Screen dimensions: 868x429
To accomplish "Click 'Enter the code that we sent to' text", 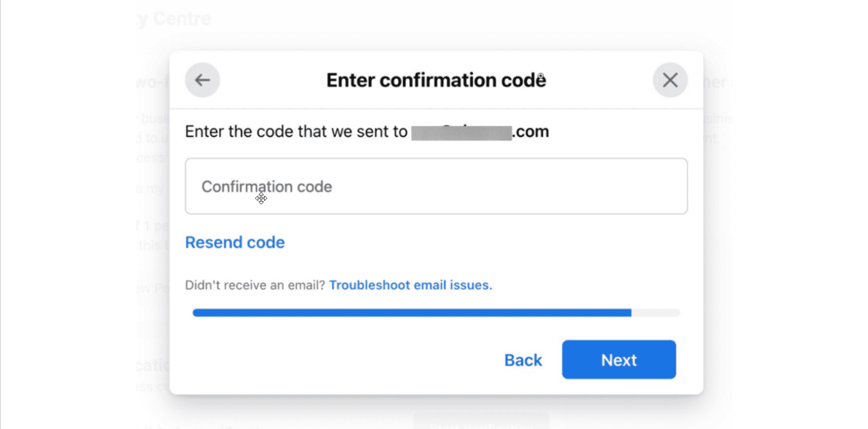I will point(296,131).
